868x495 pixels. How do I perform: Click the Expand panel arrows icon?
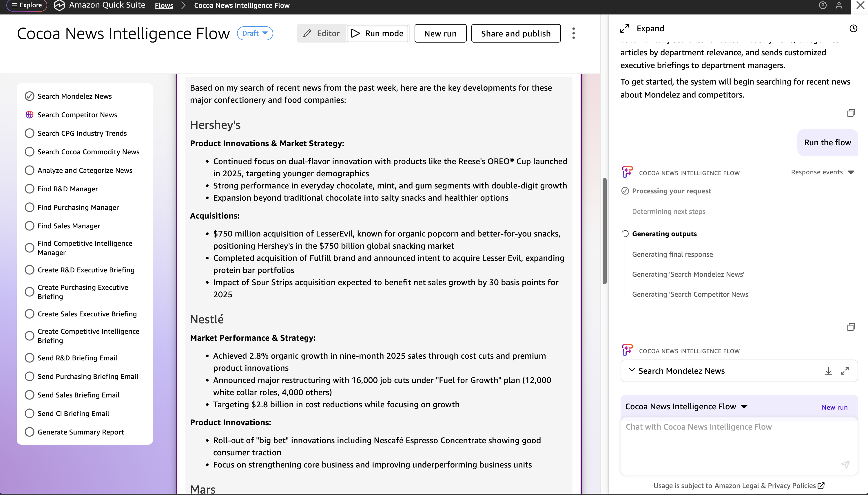point(624,29)
